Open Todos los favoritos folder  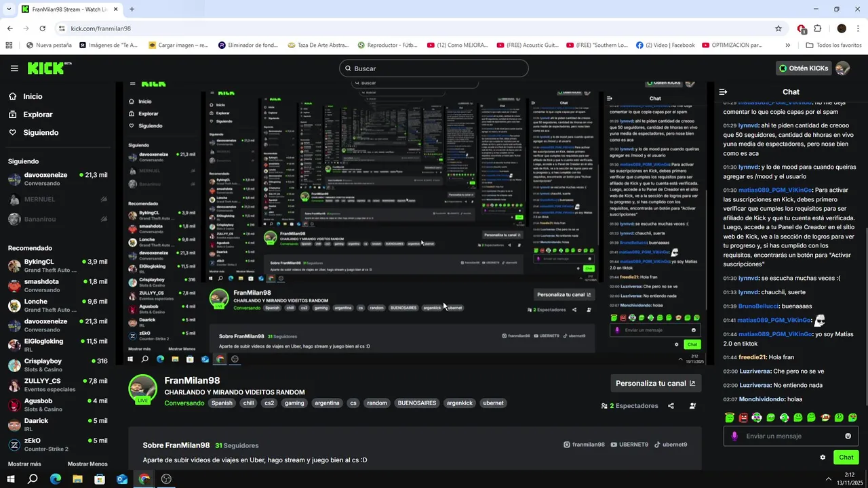click(833, 45)
